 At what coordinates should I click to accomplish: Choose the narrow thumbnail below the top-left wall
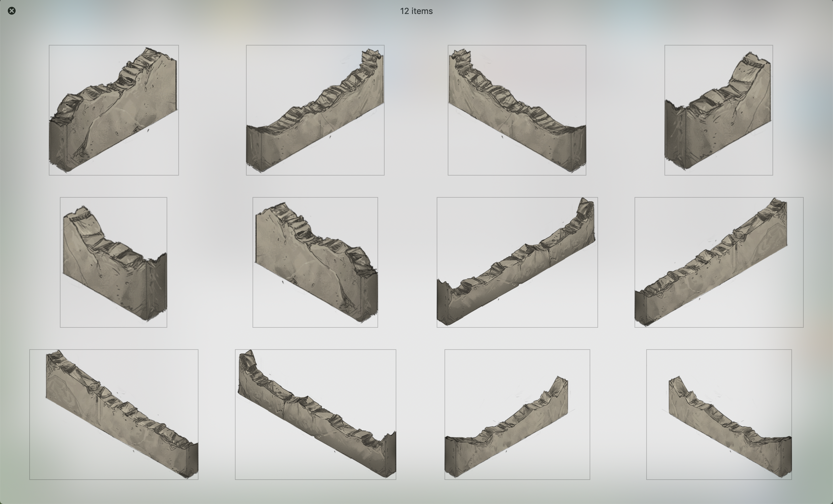[x=113, y=262]
